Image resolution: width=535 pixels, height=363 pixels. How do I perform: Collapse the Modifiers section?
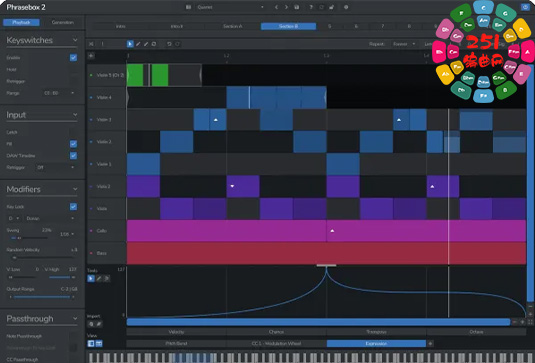tap(75, 189)
